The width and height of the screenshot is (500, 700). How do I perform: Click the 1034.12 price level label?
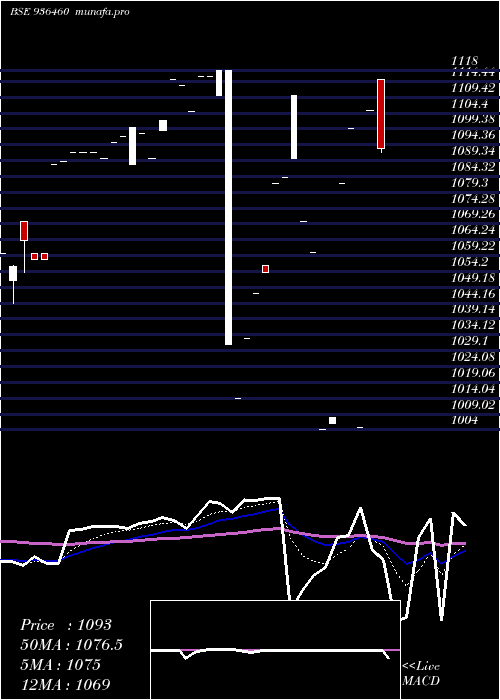[473, 325]
